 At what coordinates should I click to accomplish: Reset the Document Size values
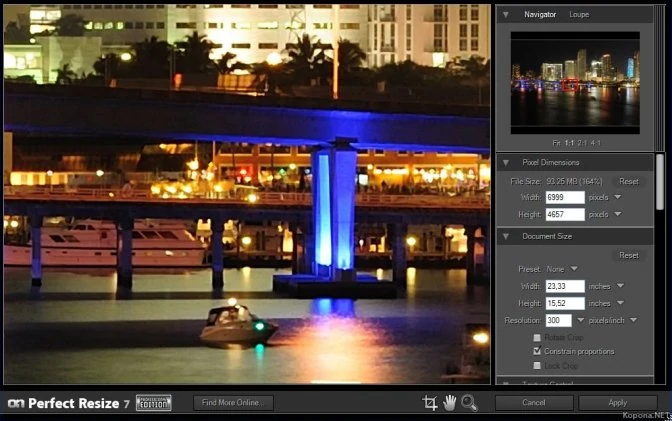629,255
